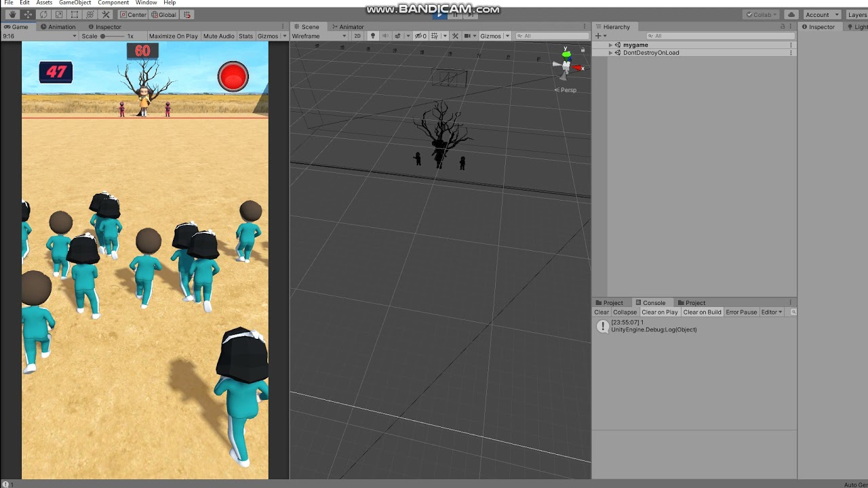This screenshot has height=488, width=868.
Task: Select the Hand tool
Action: click(12, 14)
